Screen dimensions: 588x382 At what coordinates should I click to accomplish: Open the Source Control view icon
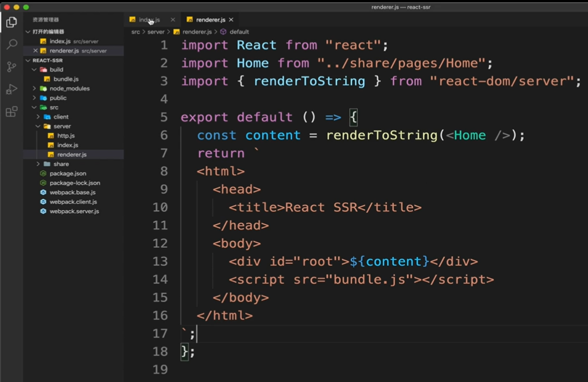(12, 67)
